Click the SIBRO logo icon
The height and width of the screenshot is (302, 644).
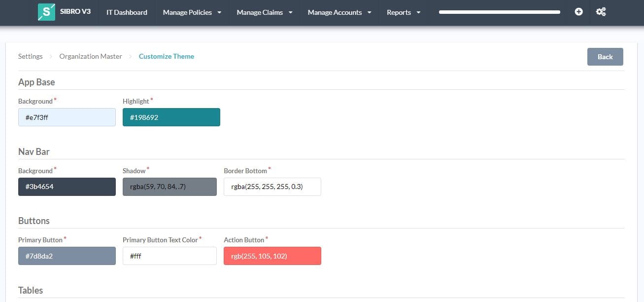[x=46, y=11]
